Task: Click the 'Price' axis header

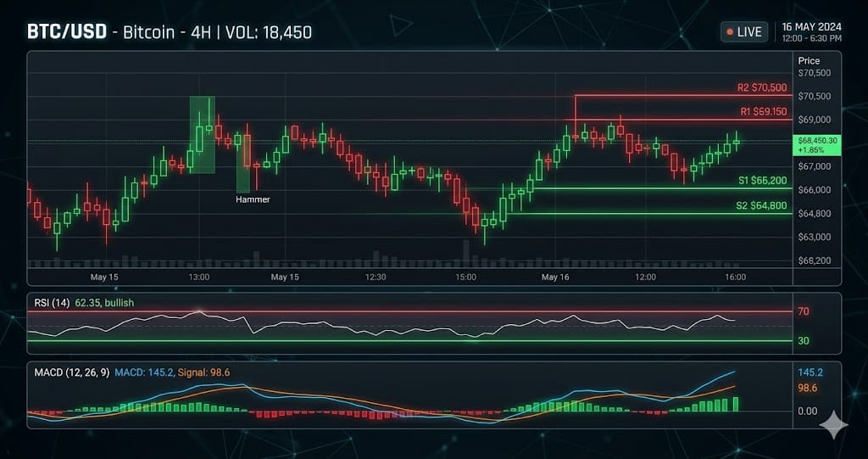Action: tap(809, 60)
